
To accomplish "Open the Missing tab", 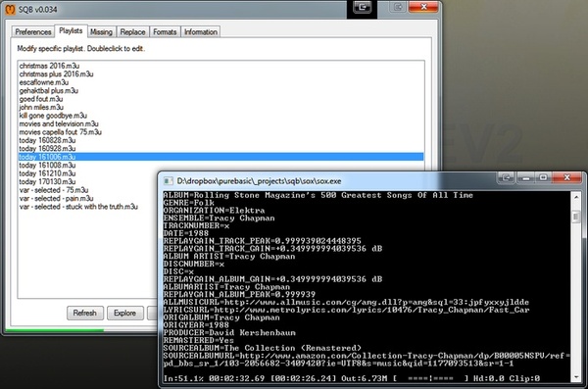I will point(101,32).
